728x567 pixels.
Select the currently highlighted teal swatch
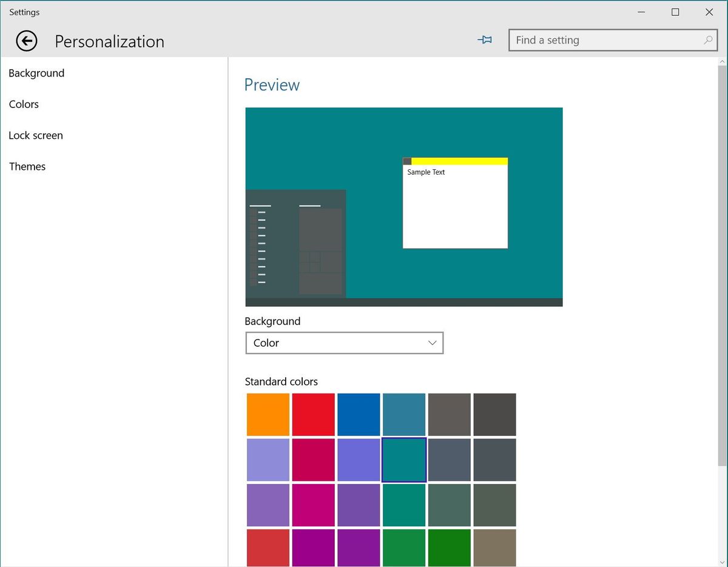[404, 460]
